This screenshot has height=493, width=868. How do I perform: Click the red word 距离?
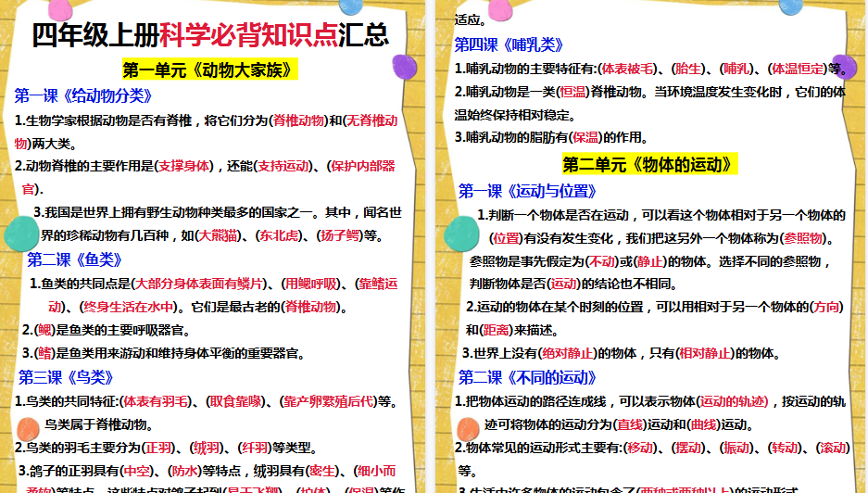click(496, 330)
